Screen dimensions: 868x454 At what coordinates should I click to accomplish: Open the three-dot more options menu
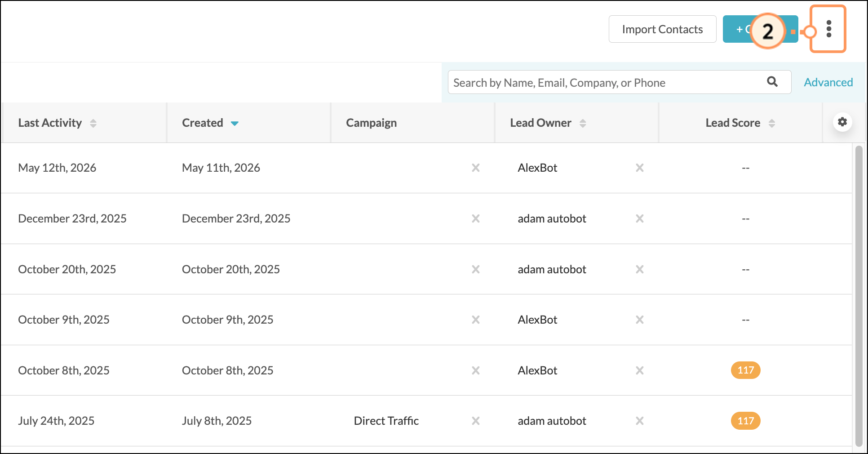coord(828,29)
